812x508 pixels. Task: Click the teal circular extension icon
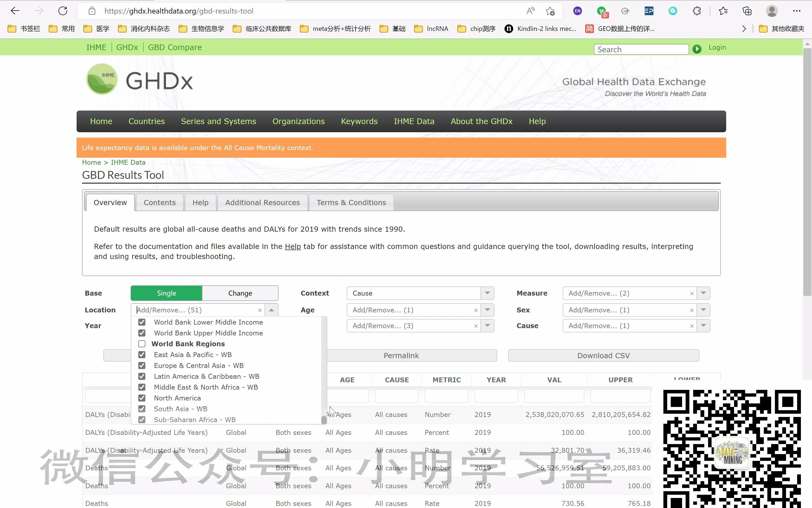pyautogui.click(x=673, y=11)
